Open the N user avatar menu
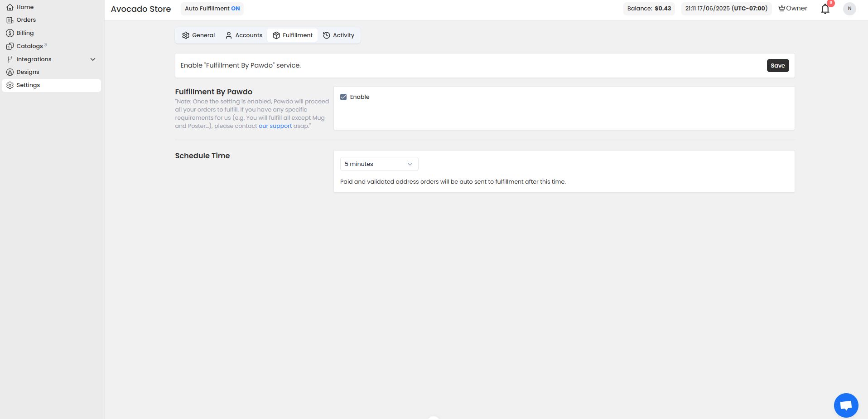 coord(849,9)
